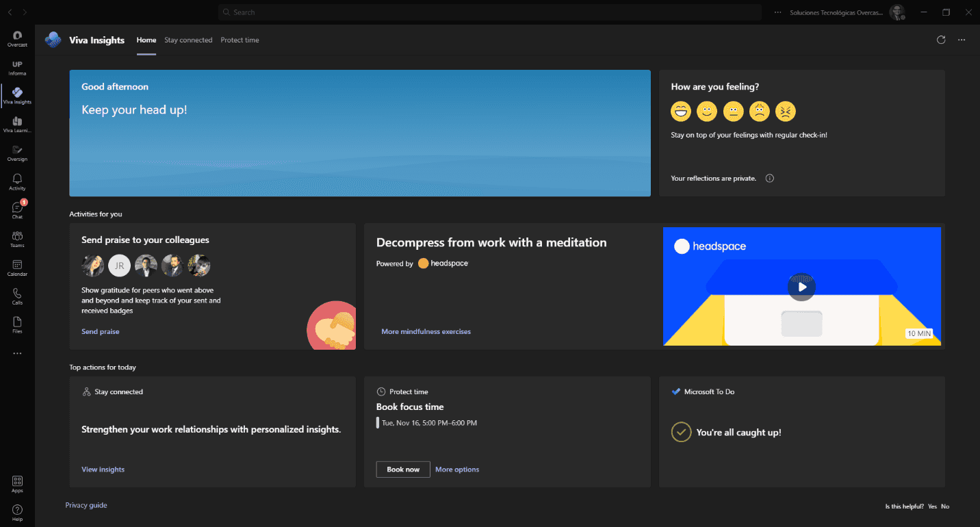This screenshot has width=980, height=527.
Task: Refresh the Viva Insights page
Action: [x=941, y=40]
